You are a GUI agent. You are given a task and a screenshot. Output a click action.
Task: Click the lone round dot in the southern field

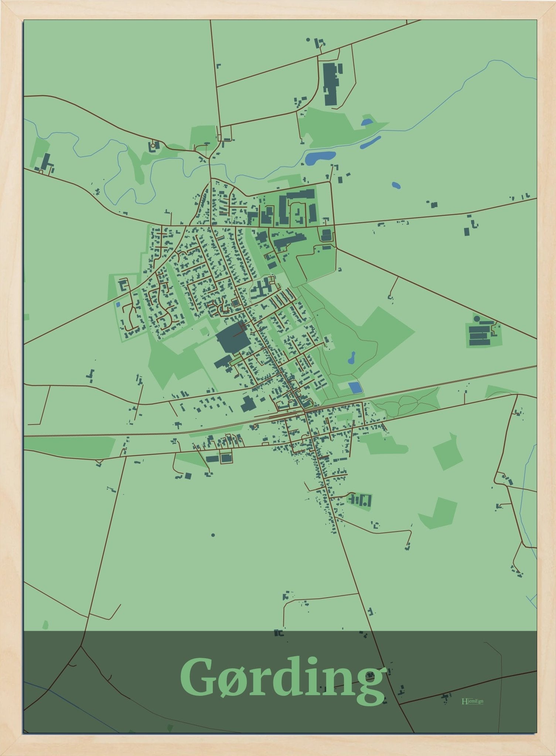point(213,535)
